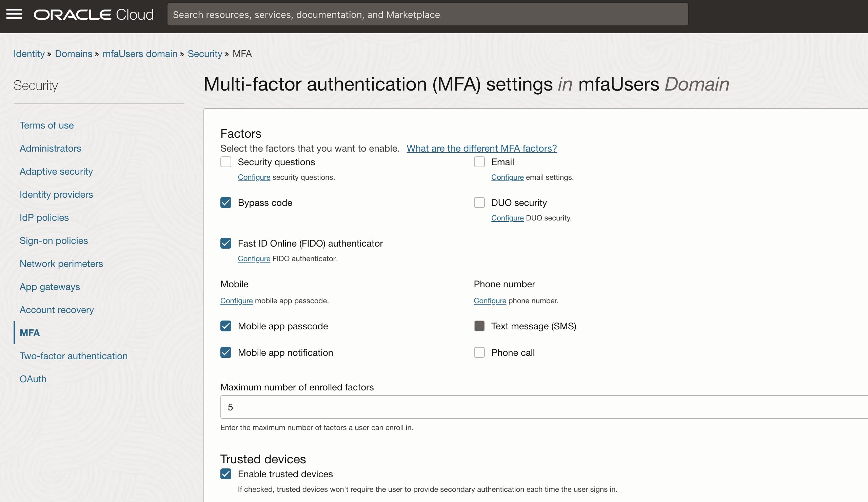The width and height of the screenshot is (868, 502).
Task: Click the search resources input field
Action: [x=427, y=15]
